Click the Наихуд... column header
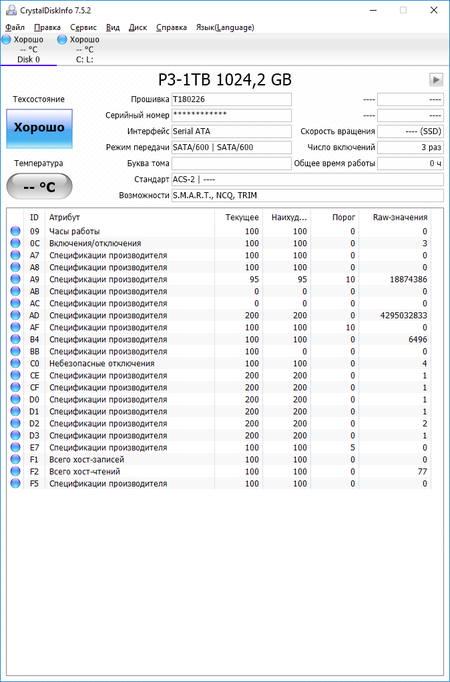 pyautogui.click(x=287, y=217)
